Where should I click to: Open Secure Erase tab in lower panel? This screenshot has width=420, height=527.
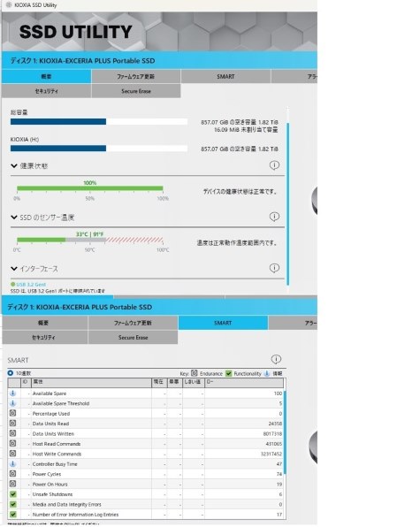click(x=133, y=337)
